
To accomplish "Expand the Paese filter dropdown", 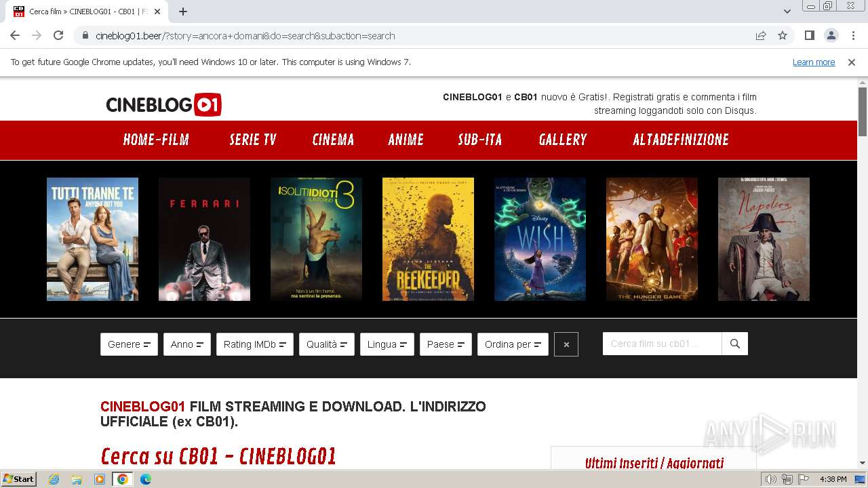I will 446,344.
